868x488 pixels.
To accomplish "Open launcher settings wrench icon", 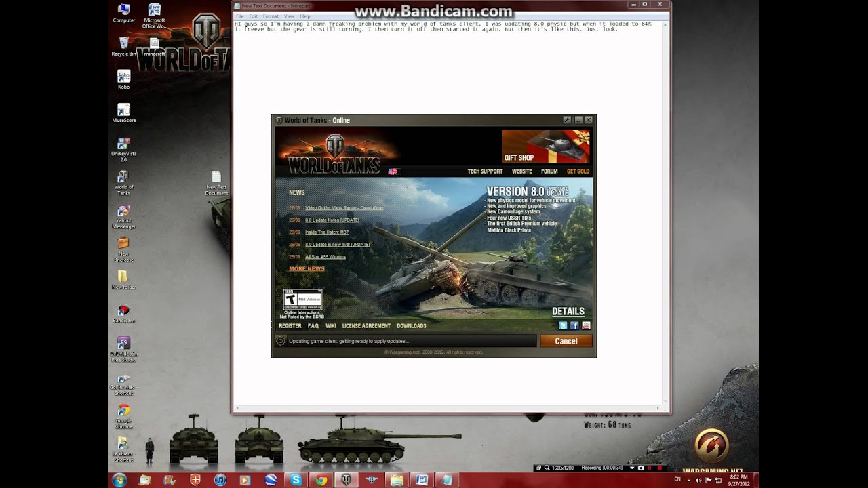I will (567, 120).
